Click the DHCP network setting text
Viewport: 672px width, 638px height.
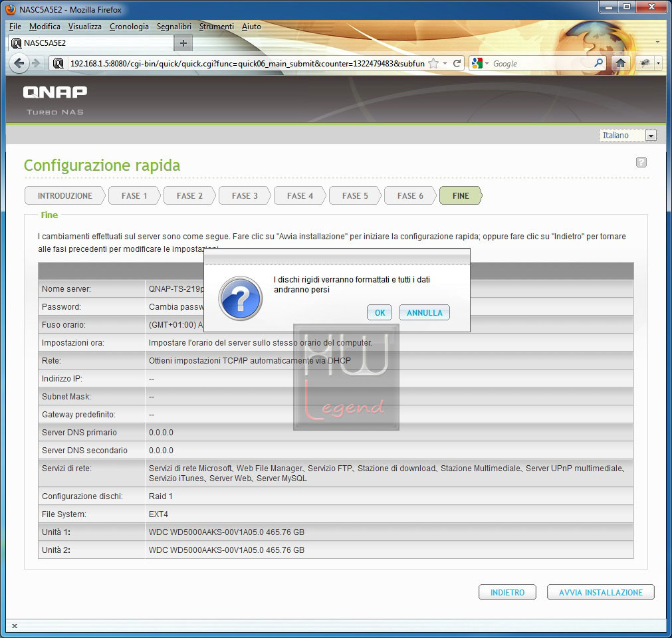(x=249, y=361)
